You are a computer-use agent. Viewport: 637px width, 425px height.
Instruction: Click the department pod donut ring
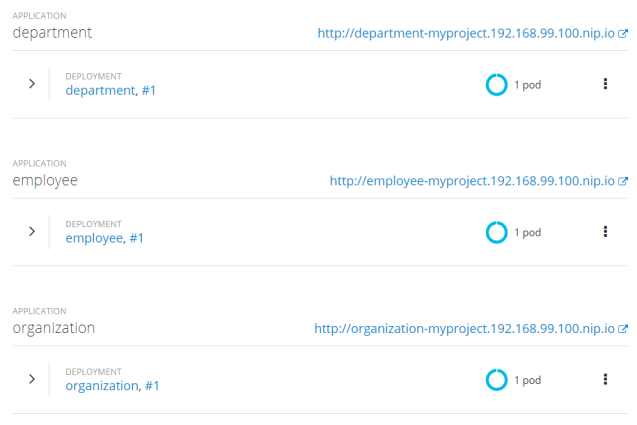[x=496, y=85]
